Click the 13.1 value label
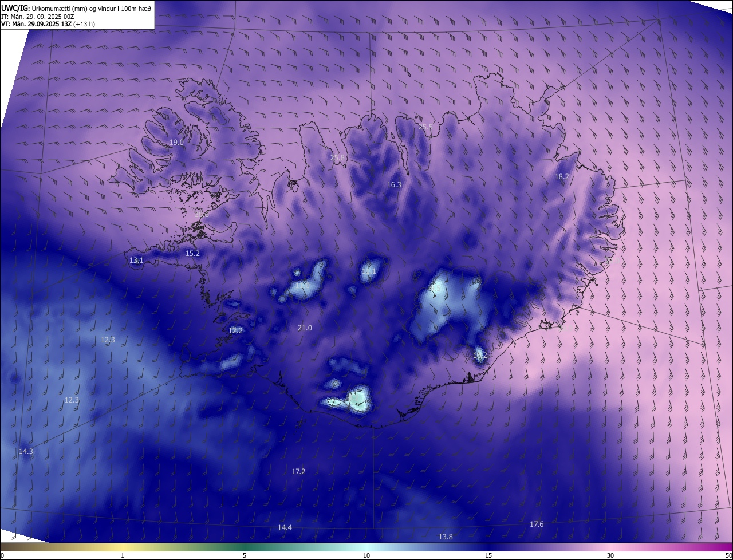Viewport: 733px width, 560px height. point(136,261)
